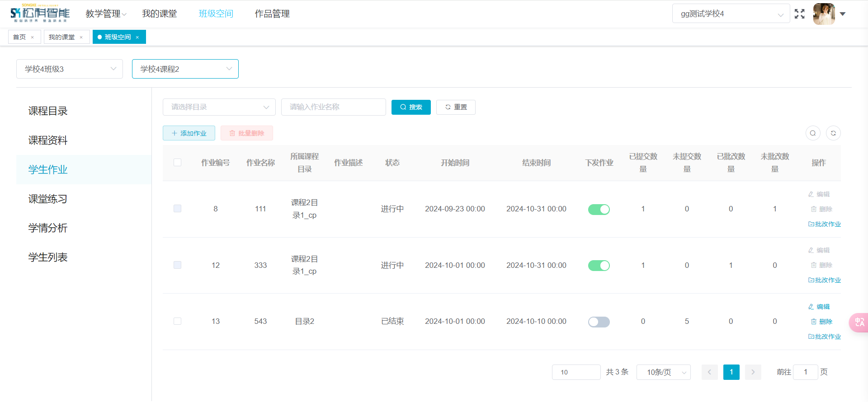Open the 我的课堂 top menu
The image size is (868, 402).
tap(159, 14)
